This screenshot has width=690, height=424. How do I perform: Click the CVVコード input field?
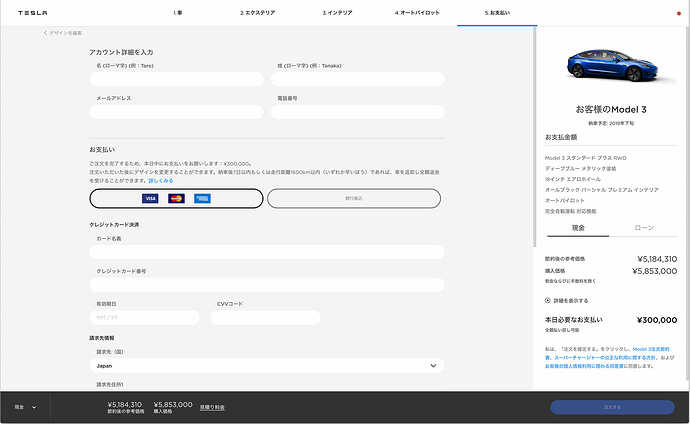click(265, 318)
